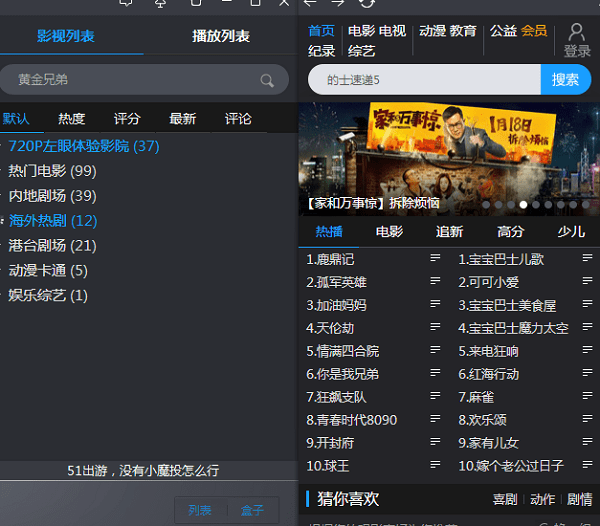The height and width of the screenshot is (526, 600).
Task: Open list icon next to 5.来电狂响
Action: [587, 350]
